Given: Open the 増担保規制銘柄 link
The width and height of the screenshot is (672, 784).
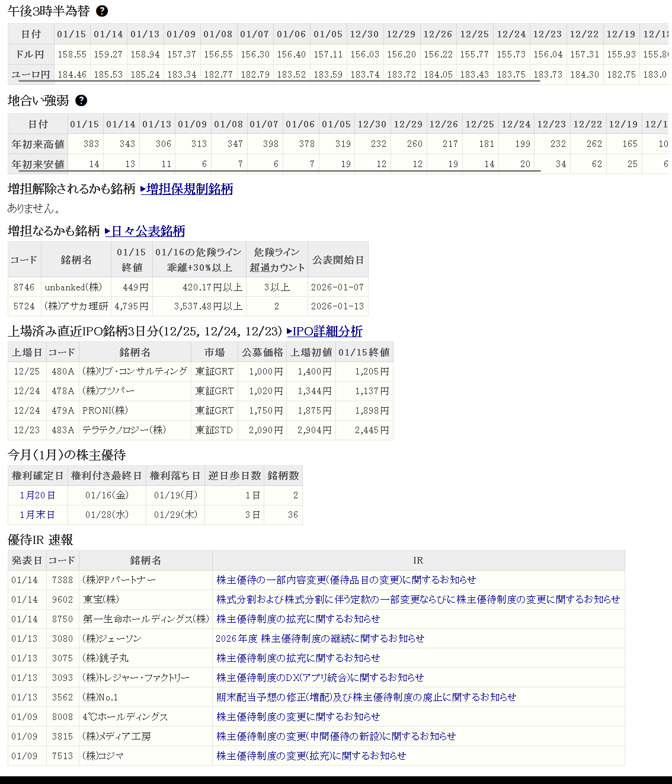Looking at the screenshot, I should click(x=187, y=189).
